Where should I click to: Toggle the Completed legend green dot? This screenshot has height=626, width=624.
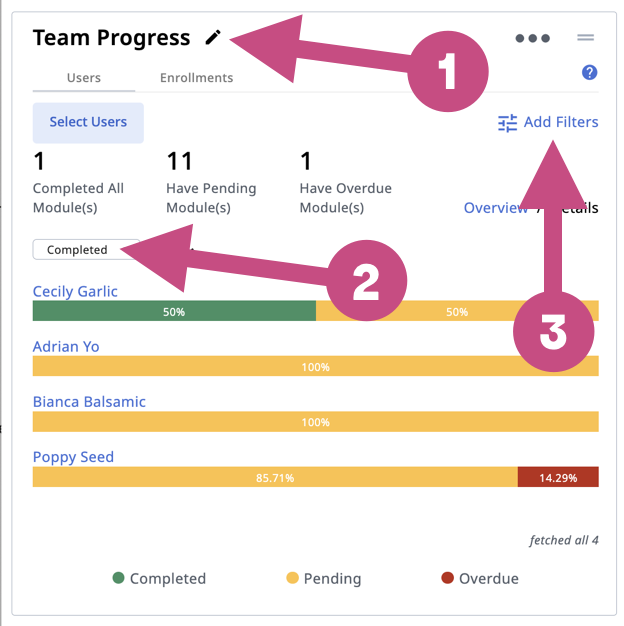click(x=119, y=578)
